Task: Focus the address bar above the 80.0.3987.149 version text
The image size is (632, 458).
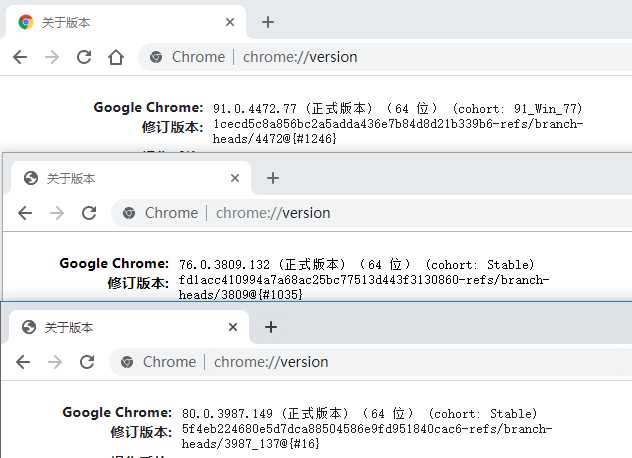Action: tap(400, 362)
